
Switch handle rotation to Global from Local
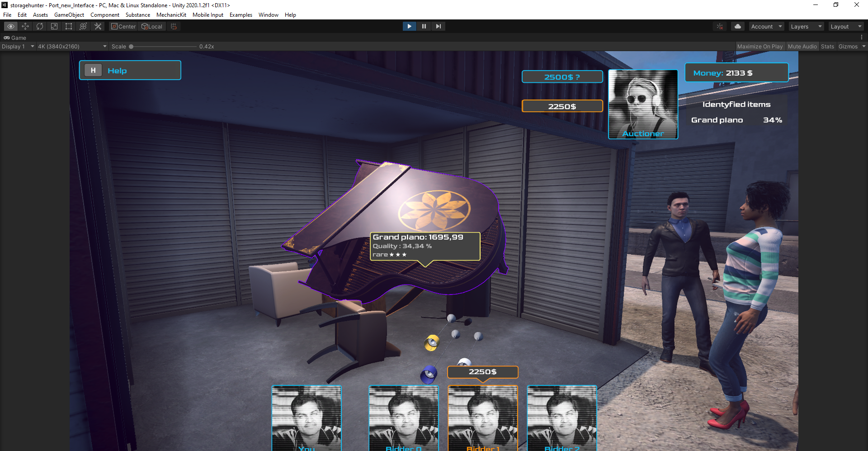(152, 26)
